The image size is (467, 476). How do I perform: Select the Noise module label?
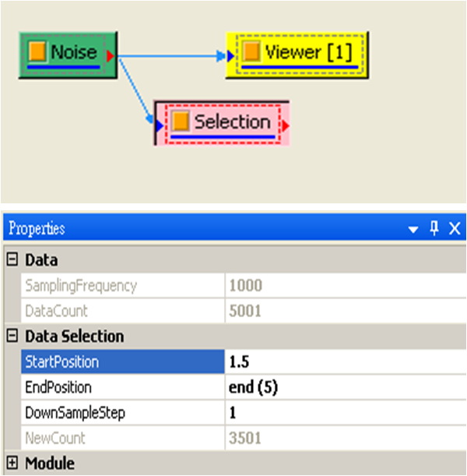tap(74, 52)
